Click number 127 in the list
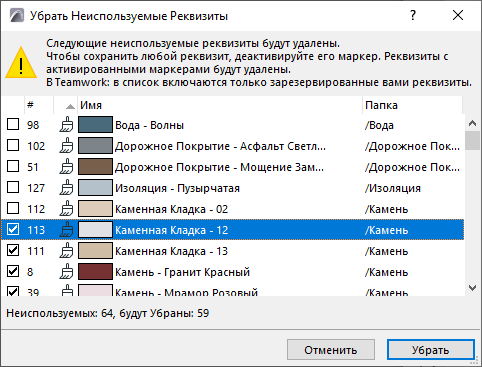This screenshot has width=482, height=367. 36,188
